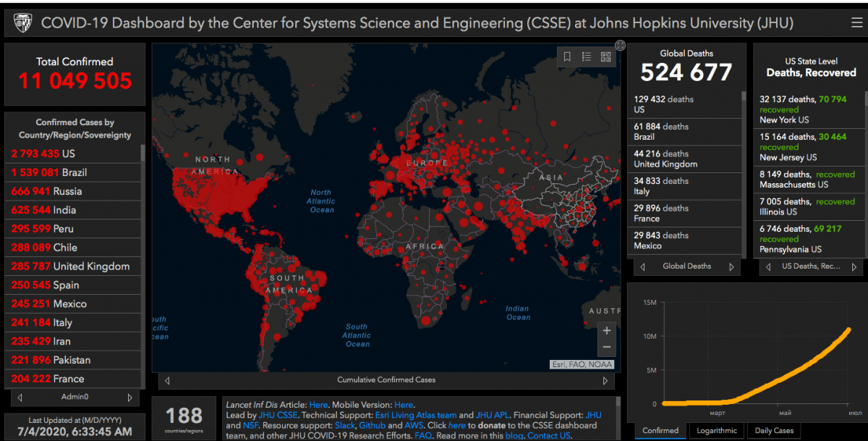Open the hamburger menu in the header
Image resolution: width=868 pixels, height=441 pixels.
pyautogui.click(x=857, y=22)
